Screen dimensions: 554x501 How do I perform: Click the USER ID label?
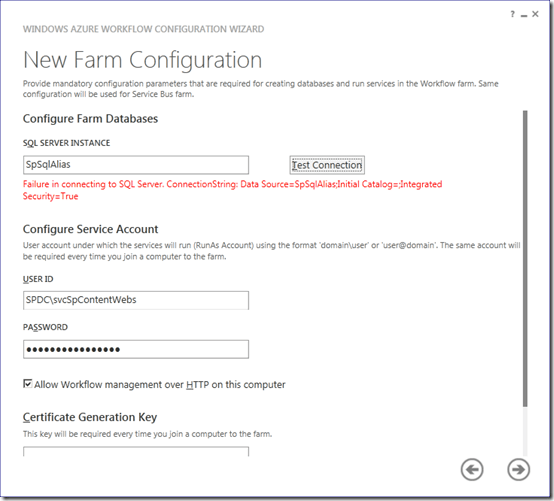click(38, 279)
